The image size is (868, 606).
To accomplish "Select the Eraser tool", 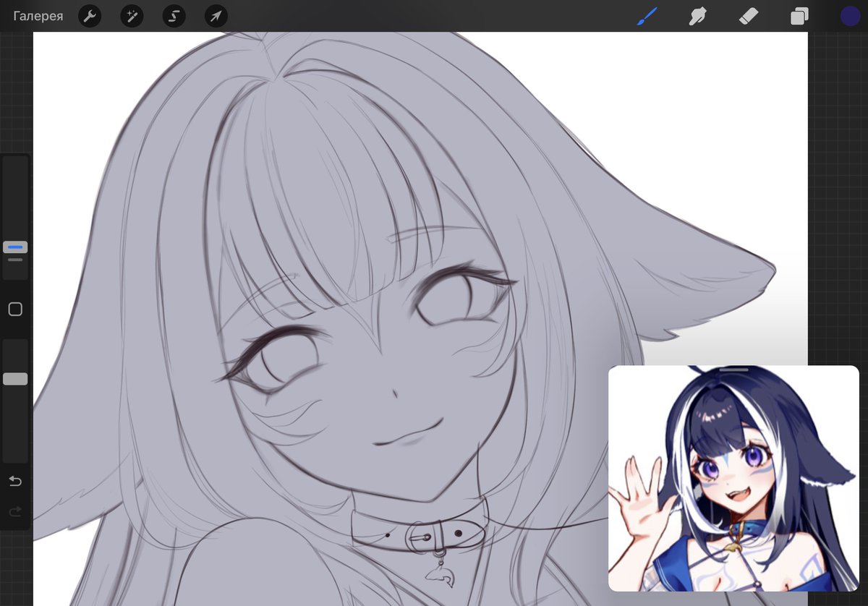I will point(749,16).
